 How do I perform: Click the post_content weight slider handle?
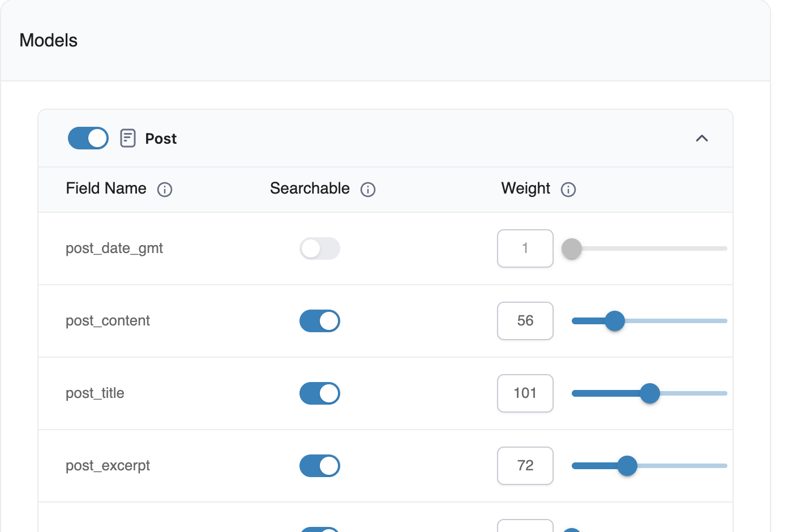[x=615, y=321]
